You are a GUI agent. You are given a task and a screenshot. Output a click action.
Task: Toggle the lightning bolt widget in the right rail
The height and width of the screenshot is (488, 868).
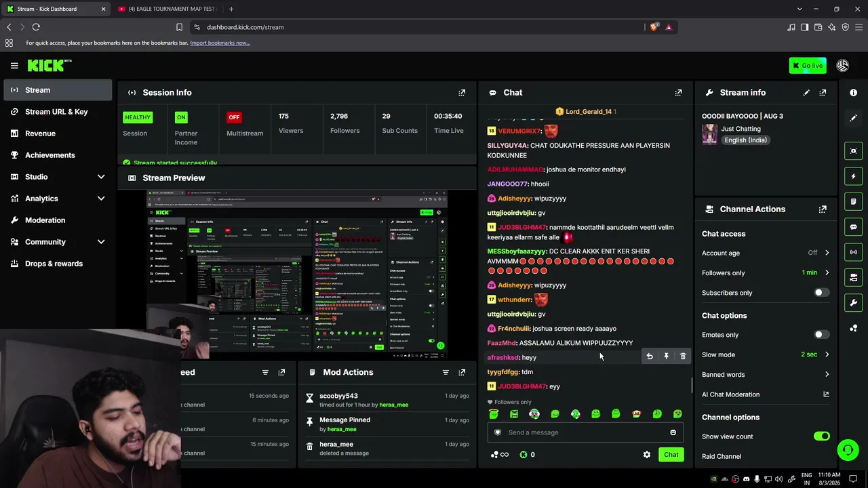pyautogui.click(x=853, y=176)
